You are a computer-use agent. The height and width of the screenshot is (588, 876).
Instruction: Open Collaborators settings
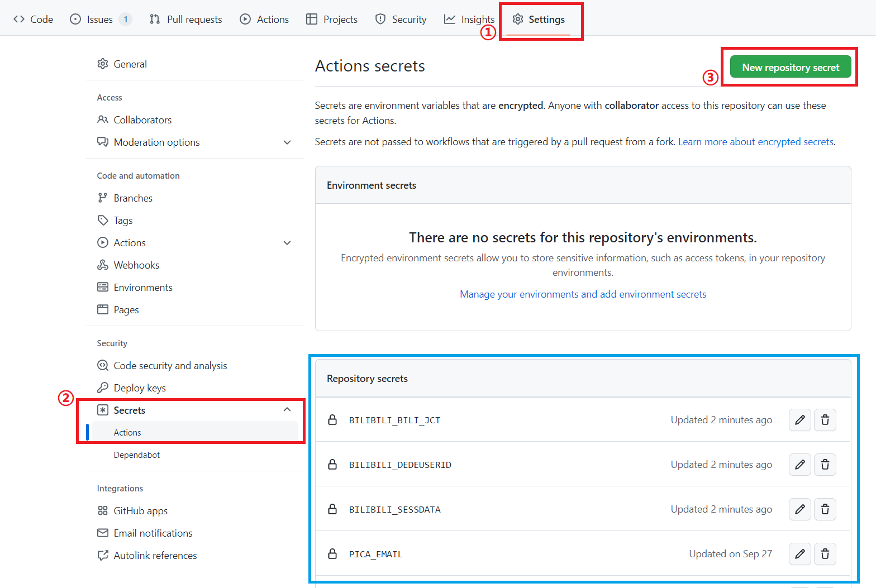194,120
